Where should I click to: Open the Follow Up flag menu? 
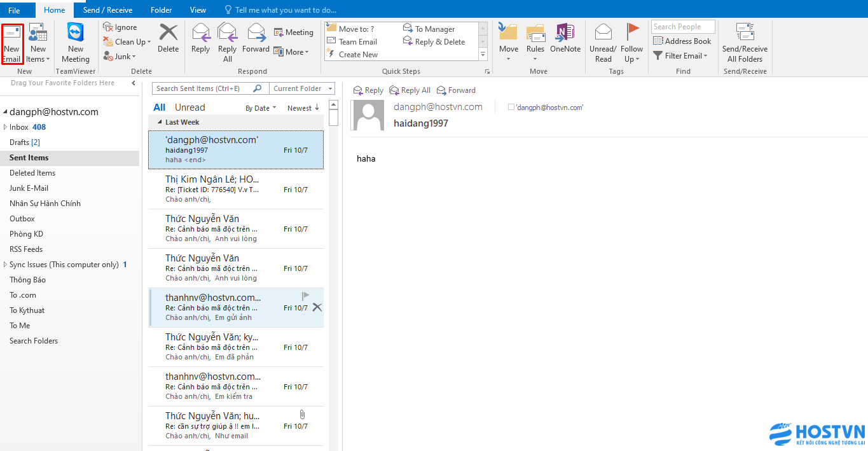[x=631, y=43]
